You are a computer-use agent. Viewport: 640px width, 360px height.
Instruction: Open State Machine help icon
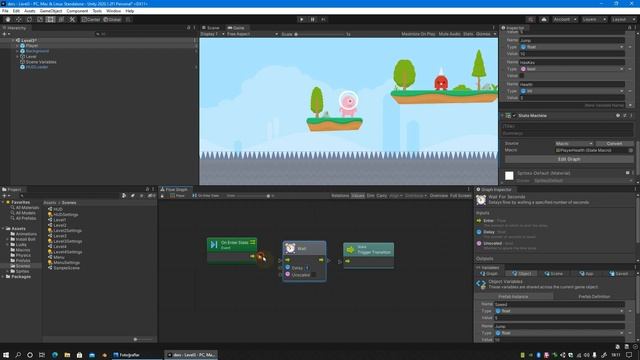pyautogui.click(x=618, y=116)
